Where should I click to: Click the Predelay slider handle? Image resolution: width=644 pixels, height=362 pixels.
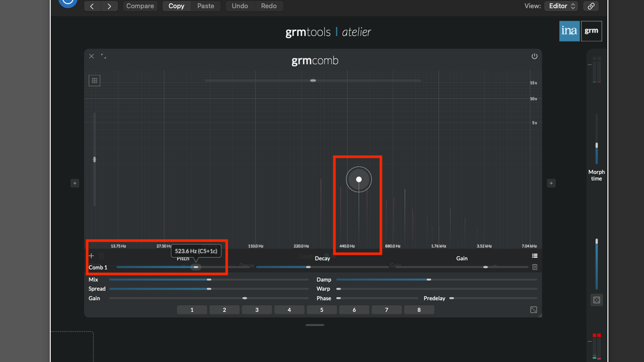click(452, 298)
